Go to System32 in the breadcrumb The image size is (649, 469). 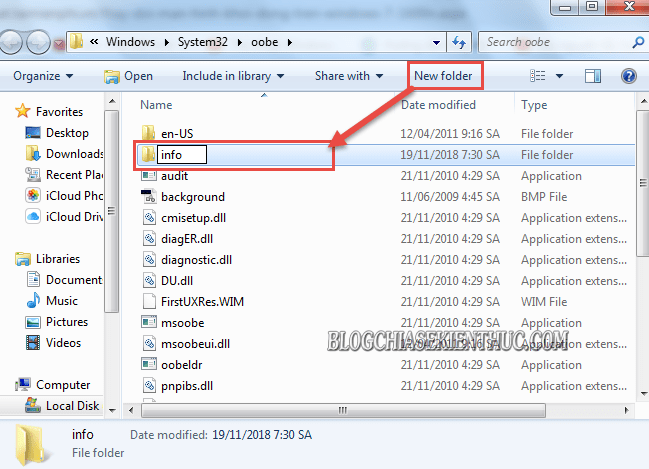tap(203, 42)
